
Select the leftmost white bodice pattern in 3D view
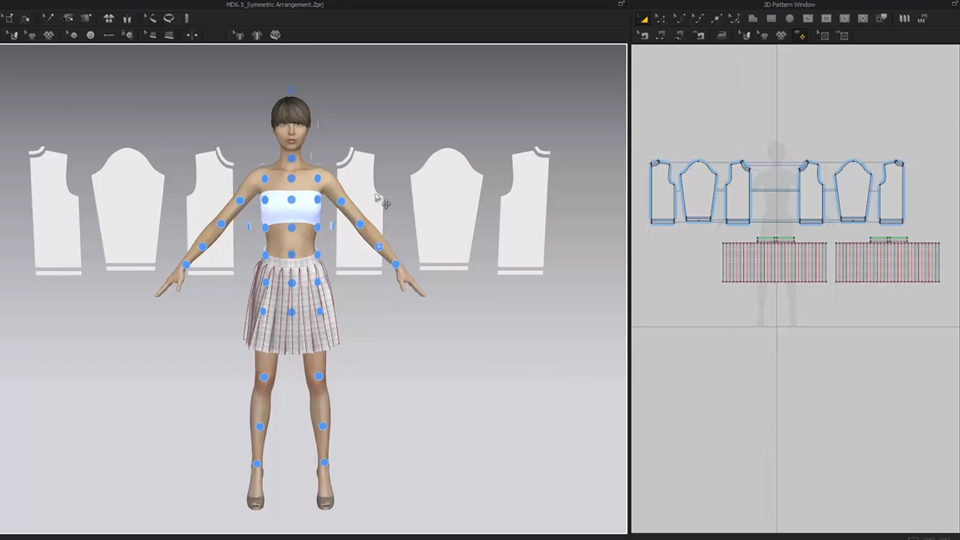tap(55, 210)
